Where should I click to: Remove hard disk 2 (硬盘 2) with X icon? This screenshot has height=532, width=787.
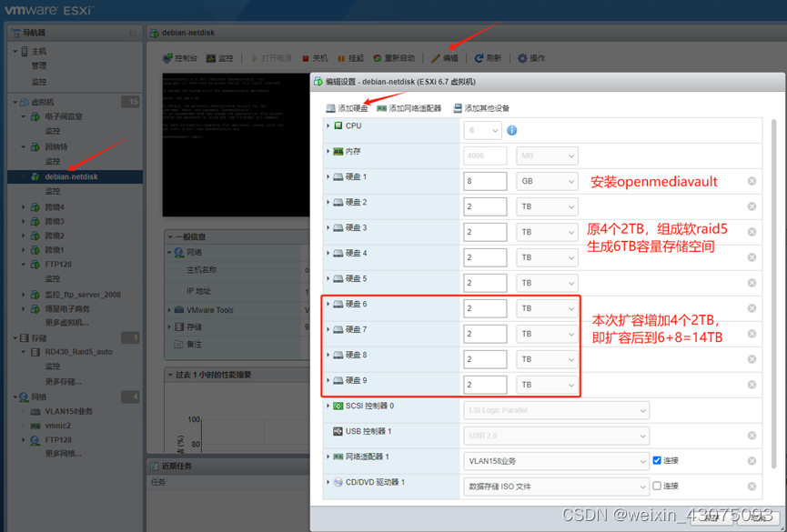coord(752,206)
